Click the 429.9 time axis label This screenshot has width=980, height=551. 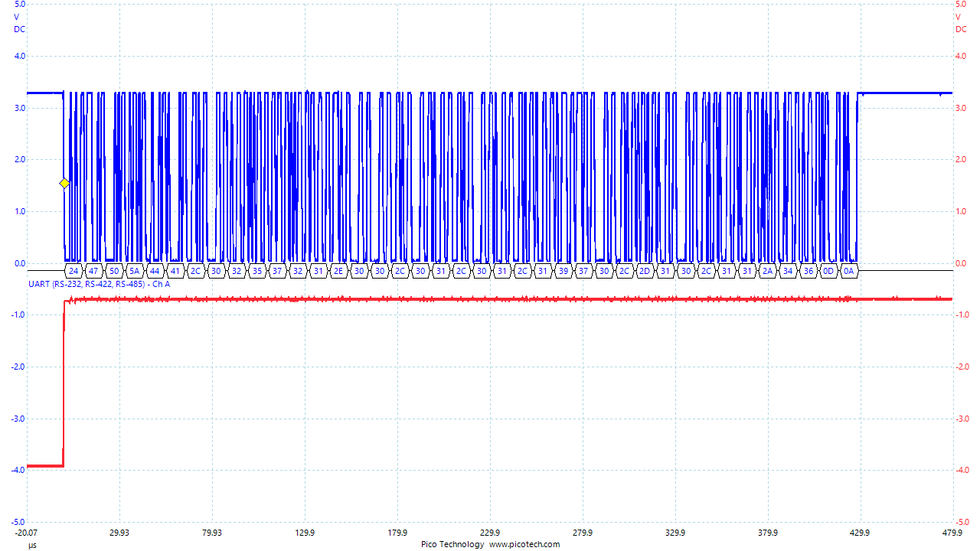pyautogui.click(x=861, y=533)
